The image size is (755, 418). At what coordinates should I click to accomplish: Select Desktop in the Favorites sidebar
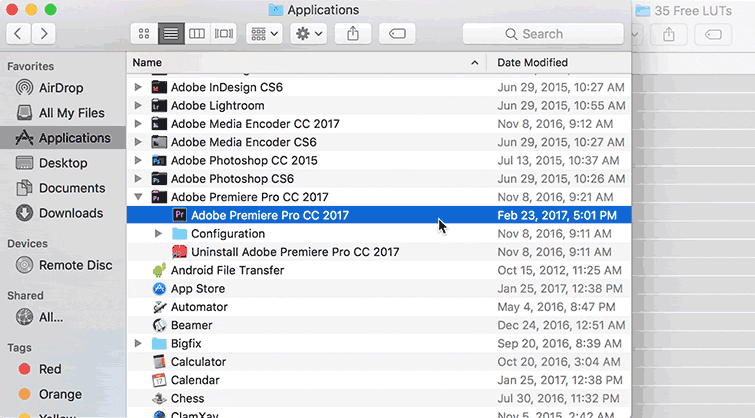(62, 163)
